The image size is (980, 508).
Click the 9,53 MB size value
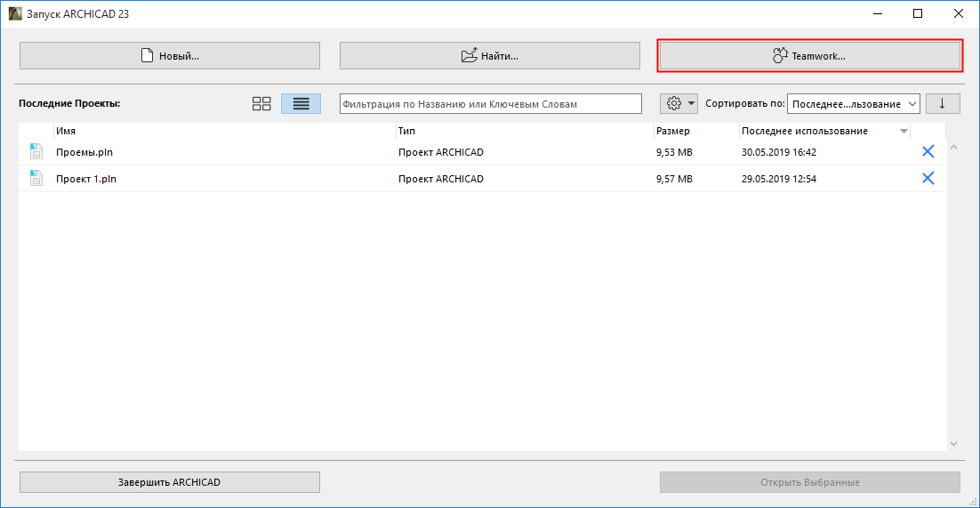[x=674, y=152]
